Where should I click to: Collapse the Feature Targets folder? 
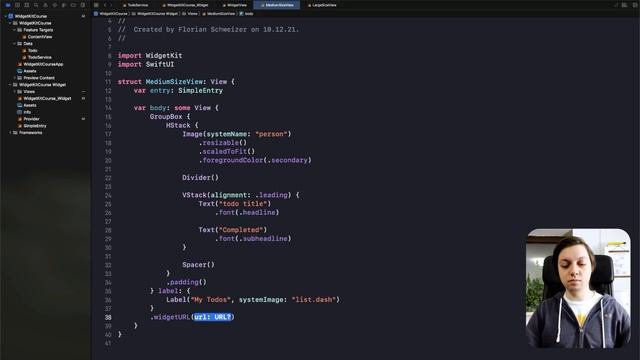pyautogui.click(x=15, y=30)
